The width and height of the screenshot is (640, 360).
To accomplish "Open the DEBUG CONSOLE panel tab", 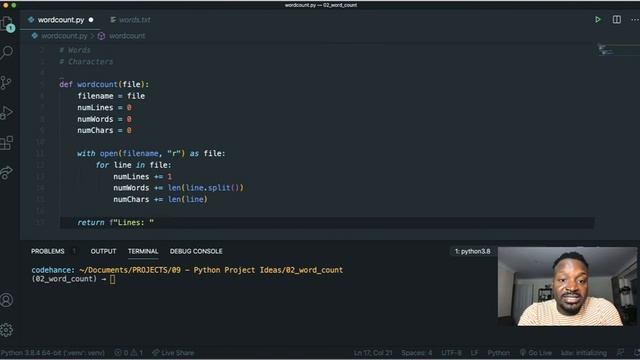I will [196, 251].
